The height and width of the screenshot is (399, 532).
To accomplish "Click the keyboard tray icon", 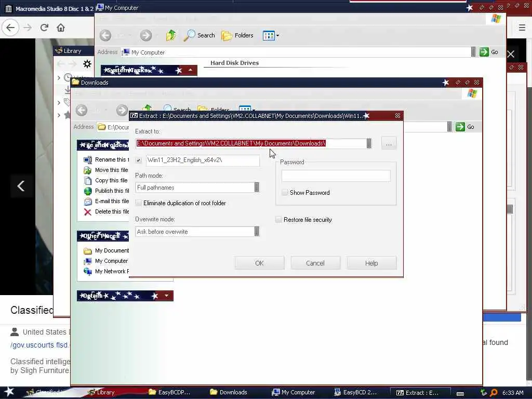I will coord(460,393).
